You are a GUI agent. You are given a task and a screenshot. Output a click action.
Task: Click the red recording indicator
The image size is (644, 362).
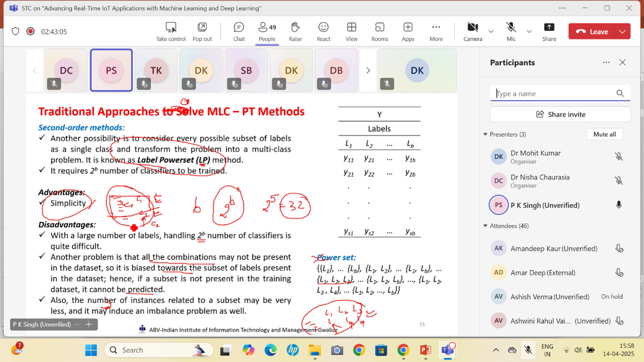pos(30,31)
